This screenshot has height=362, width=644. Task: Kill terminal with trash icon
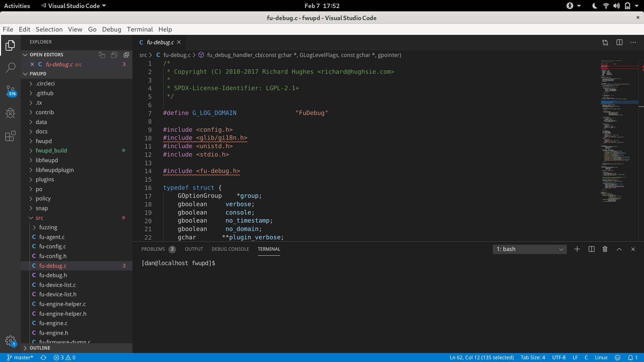pyautogui.click(x=605, y=249)
